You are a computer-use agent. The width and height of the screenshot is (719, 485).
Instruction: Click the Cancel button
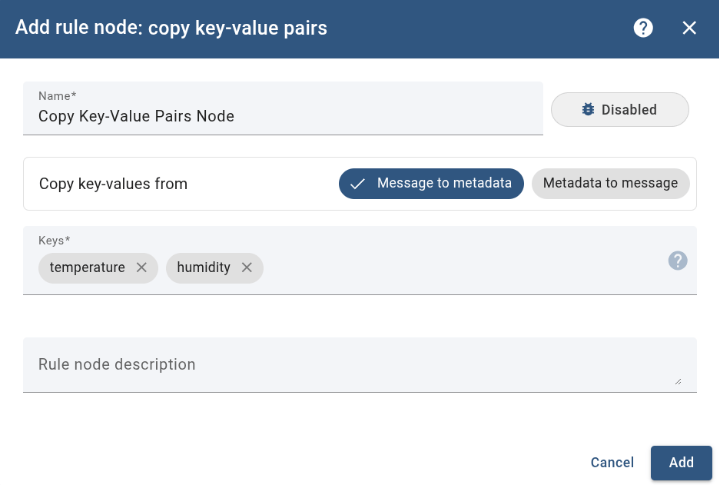coord(612,463)
